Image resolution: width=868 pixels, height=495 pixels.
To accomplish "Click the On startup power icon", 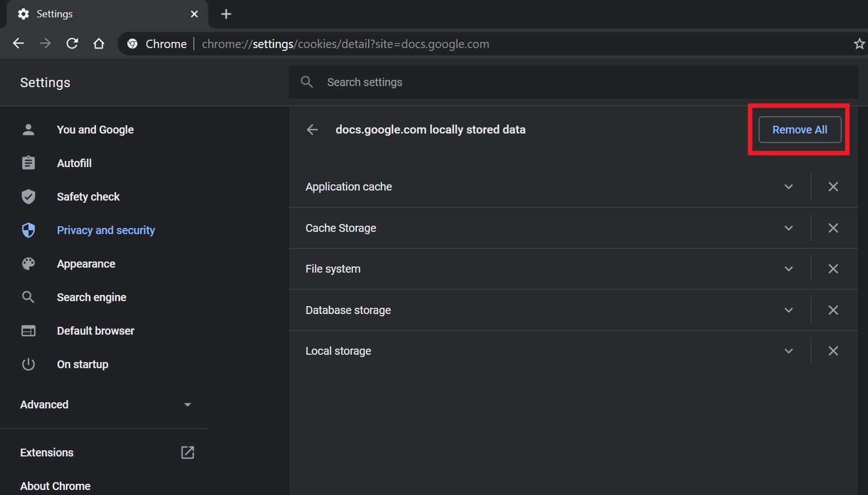I will (28, 364).
